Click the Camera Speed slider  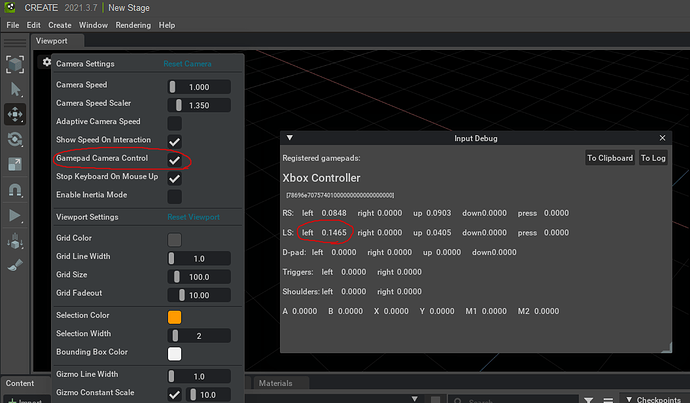[199, 87]
